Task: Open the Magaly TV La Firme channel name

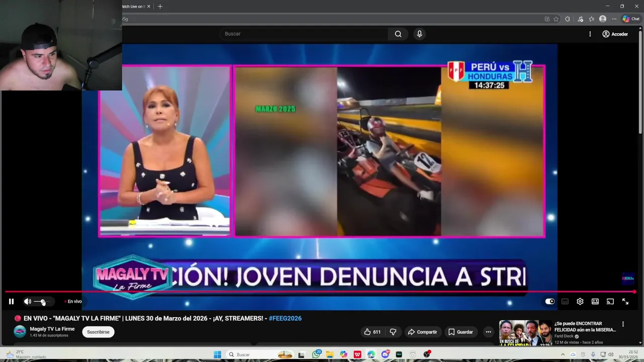Action: tap(52, 329)
